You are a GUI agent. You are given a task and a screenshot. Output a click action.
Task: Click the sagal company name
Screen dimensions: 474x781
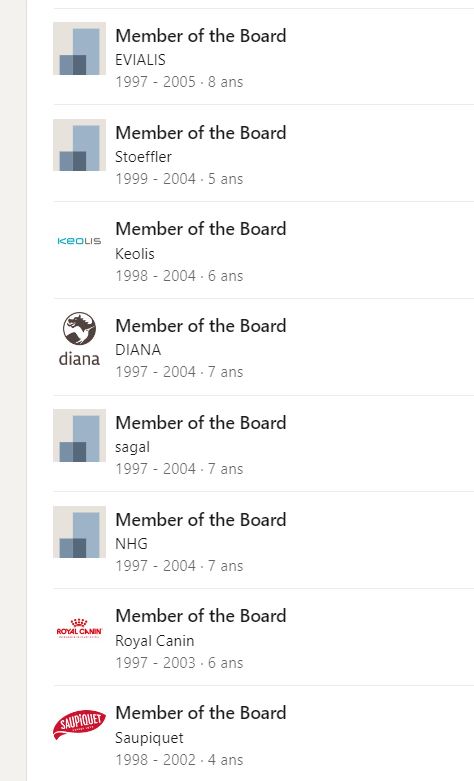pos(132,447)
